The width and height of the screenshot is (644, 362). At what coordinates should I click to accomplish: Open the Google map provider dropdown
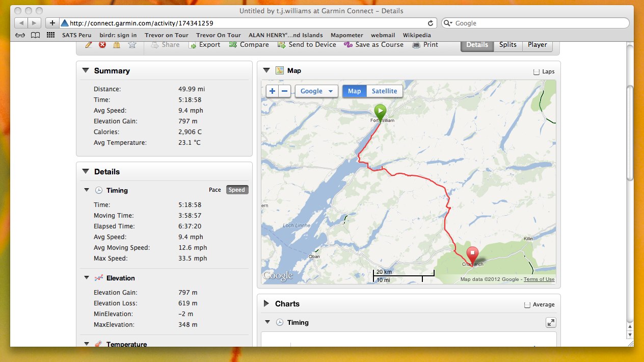point(316,91)
